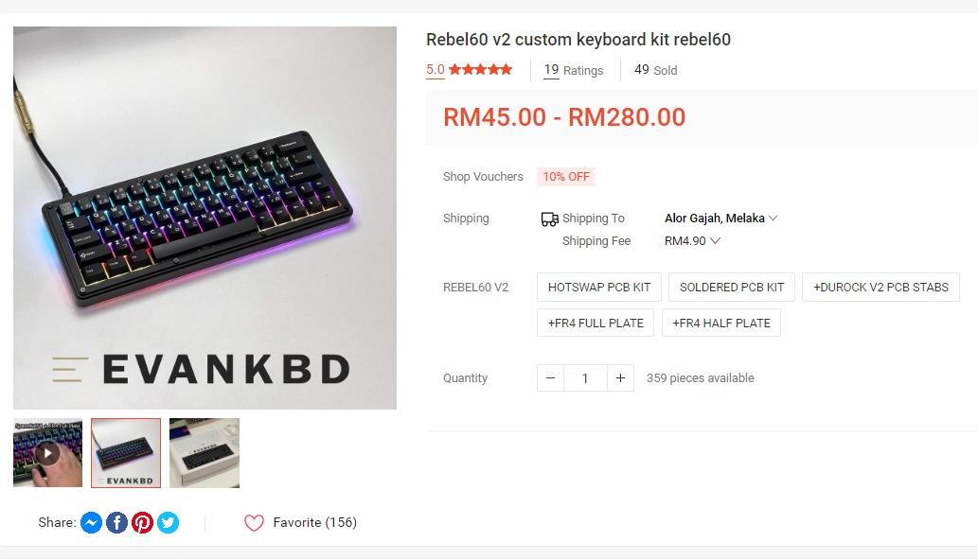Open the Alor Gajah, Melaka shipping dropdown
The height and width of the screenshot is (560, 978).
click(x=720, y=219)
